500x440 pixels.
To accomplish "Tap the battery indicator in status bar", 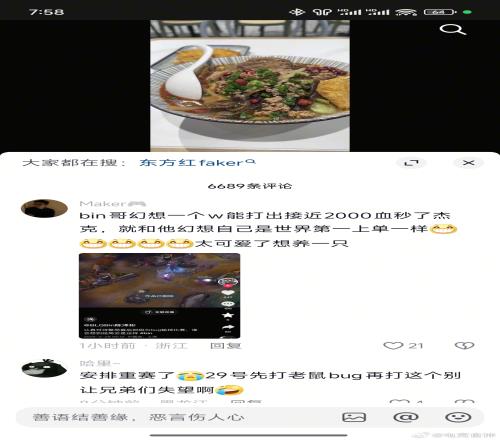I will pyautogui.click(x=440, y=12).
